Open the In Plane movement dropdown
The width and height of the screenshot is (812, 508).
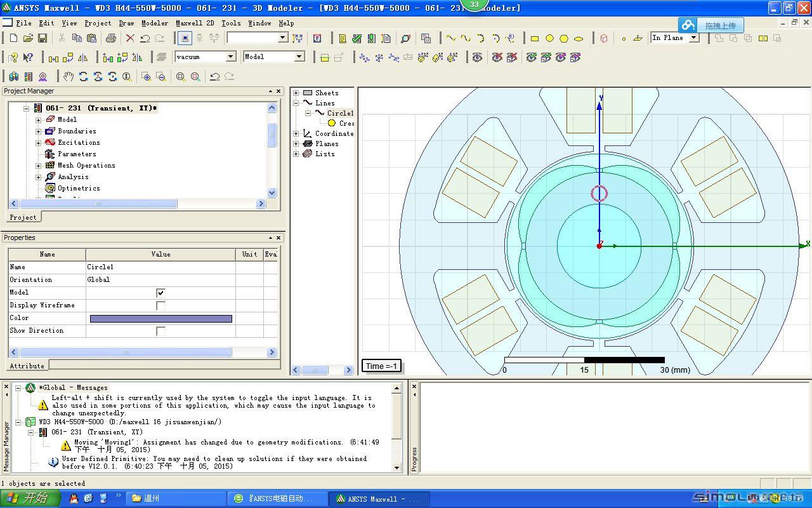coord(694,37)
